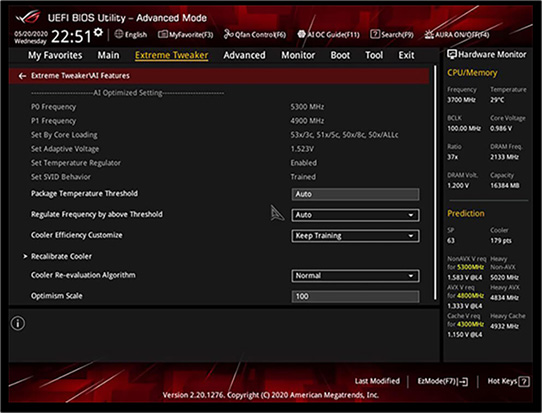Click the ROG logo icon
542x413 pixels.
point(28,17)
